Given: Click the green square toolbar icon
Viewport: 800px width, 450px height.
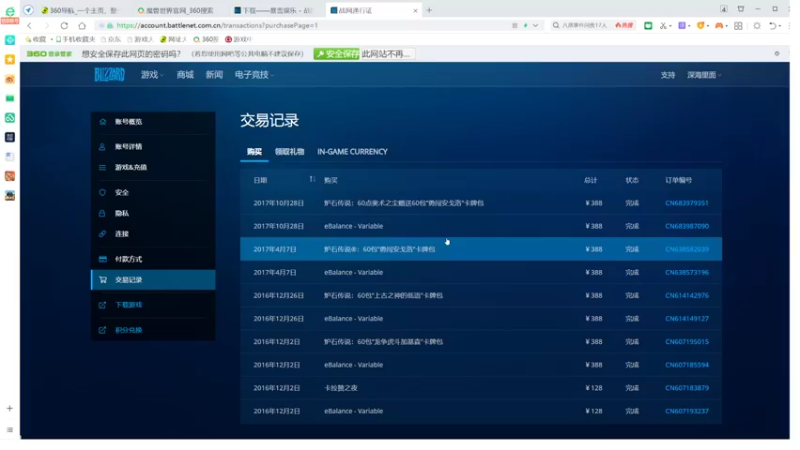Looking at the screenshot, I should [x=648, y=26].
